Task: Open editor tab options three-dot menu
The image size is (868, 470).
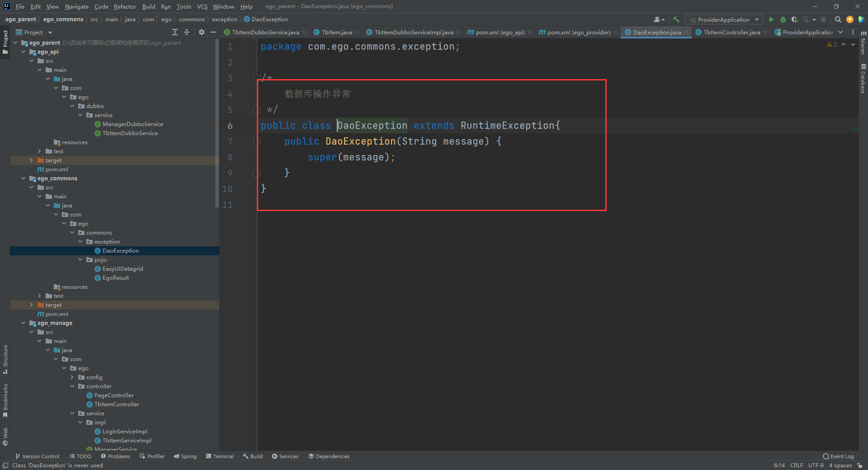Action: pyautogui.click(x=853, y=32)
